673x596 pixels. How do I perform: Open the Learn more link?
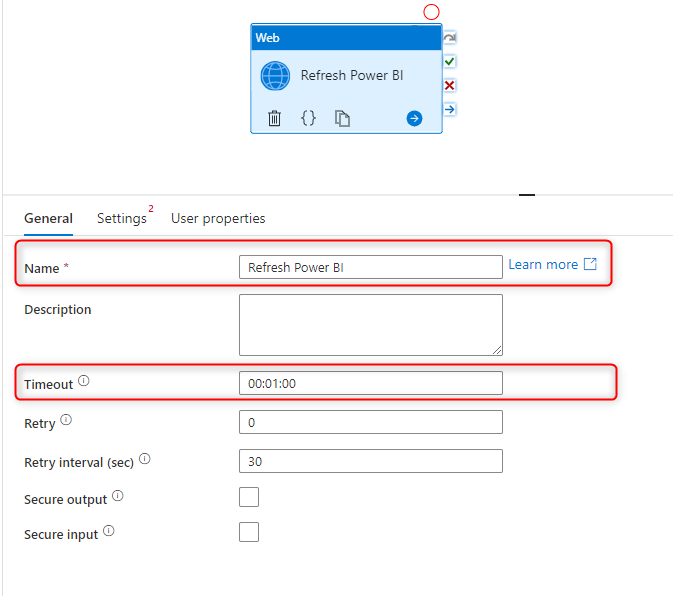552,264
